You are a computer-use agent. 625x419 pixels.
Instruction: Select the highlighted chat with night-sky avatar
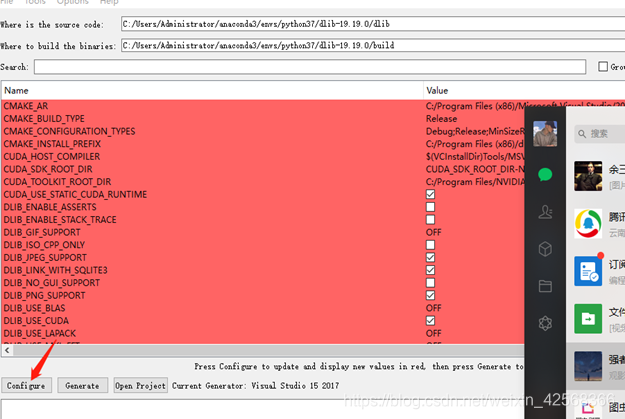pyautogui.click(x=588, y=366)
